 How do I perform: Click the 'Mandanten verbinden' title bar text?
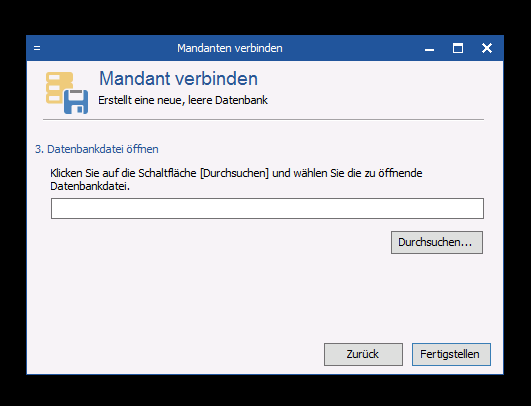tap(230, 48)
